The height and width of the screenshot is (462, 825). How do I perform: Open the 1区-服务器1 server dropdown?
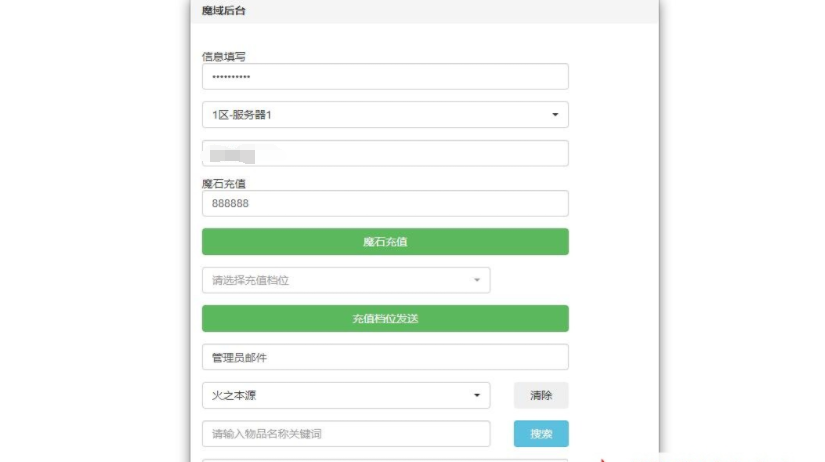click(x=385, y=115)
